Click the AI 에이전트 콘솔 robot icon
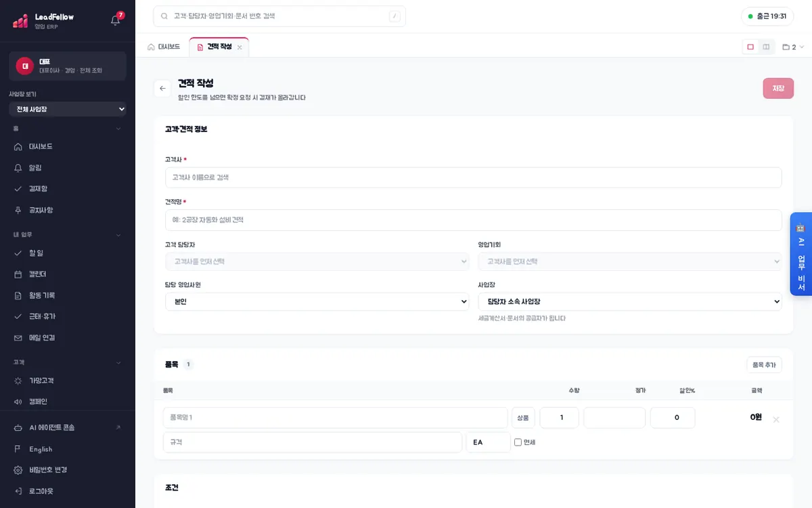 click(18, 428)
